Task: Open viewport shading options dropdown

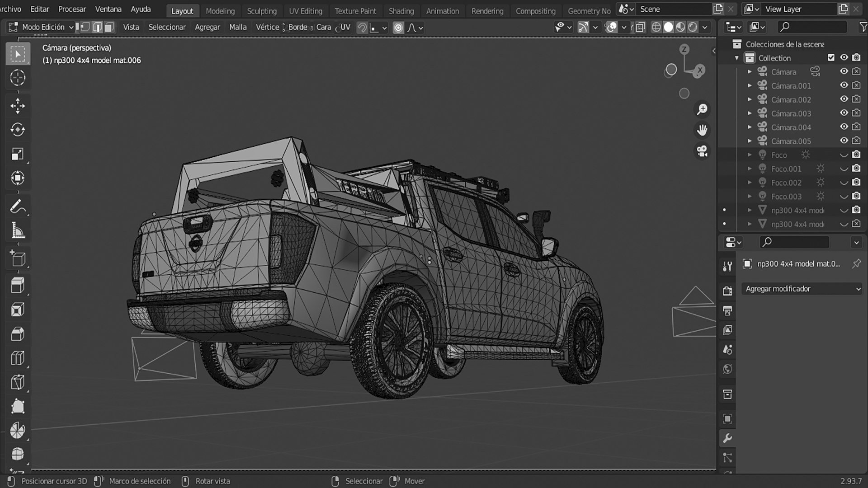Action: point(705,28)
